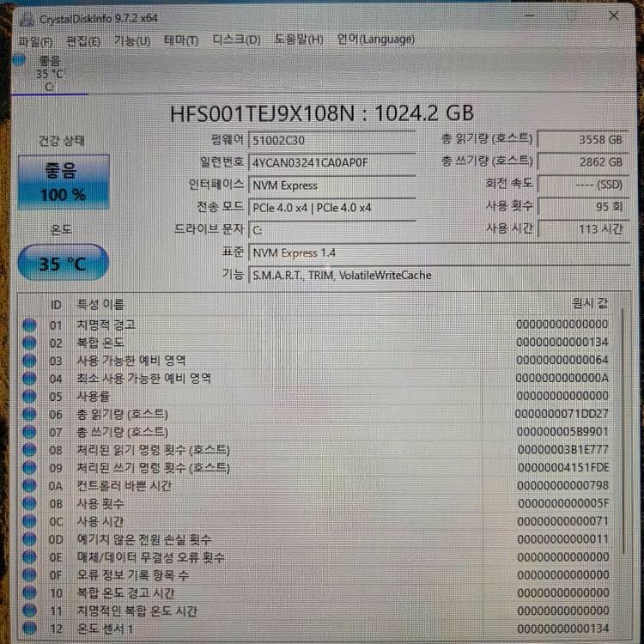
Task: Open the 테마(T) menu
Action: pyautogui.click(x=181, y=40)
